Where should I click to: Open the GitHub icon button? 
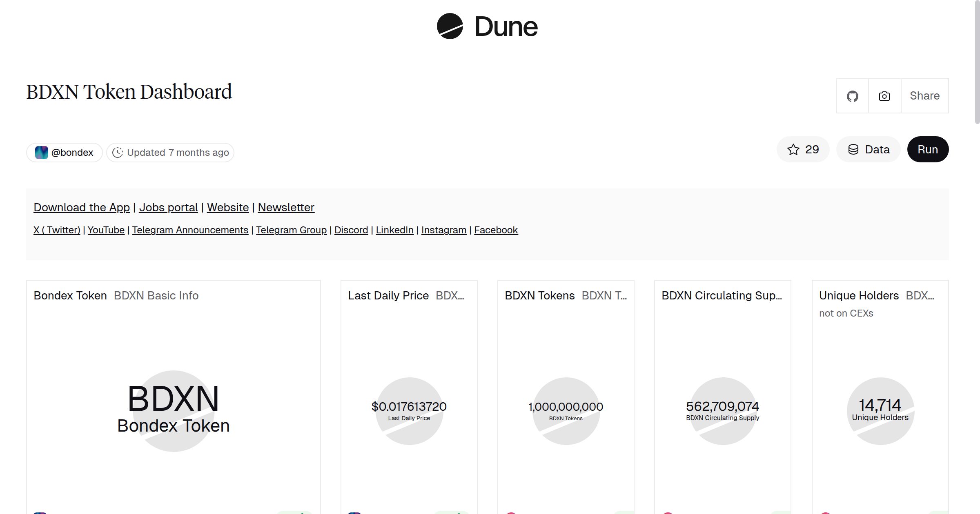(852, 96)
